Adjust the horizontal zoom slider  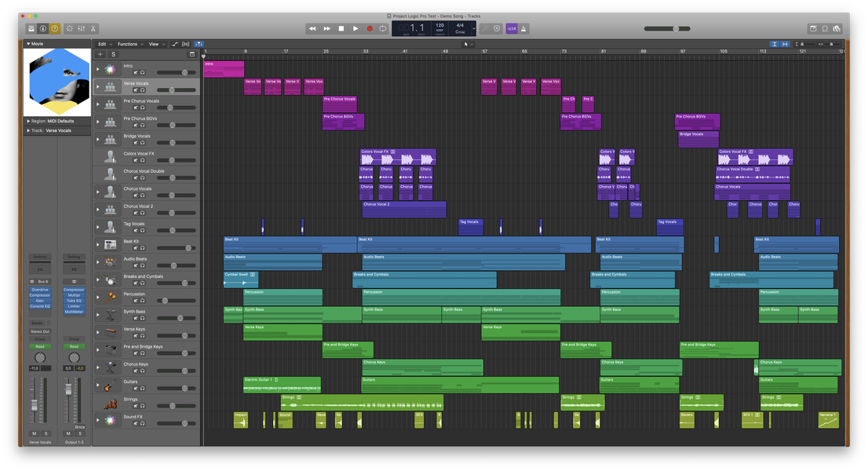point(833,44)
